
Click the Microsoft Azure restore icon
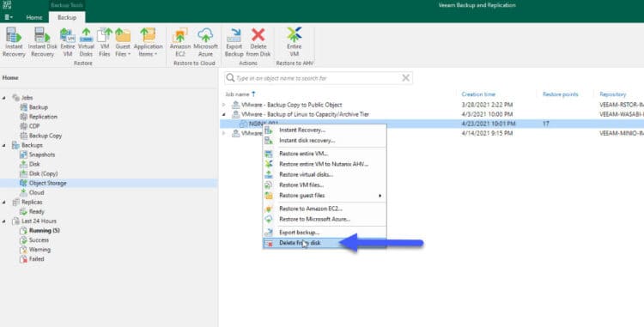205,42
